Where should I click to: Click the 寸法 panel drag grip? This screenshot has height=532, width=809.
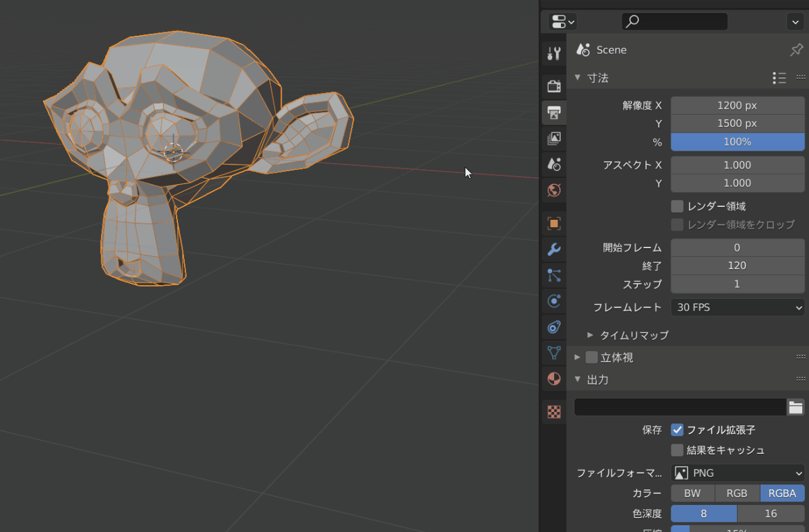click(801, 78)
